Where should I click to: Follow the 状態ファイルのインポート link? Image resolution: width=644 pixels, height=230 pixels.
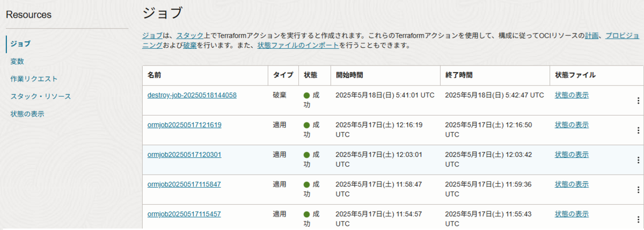coord(298,46)
